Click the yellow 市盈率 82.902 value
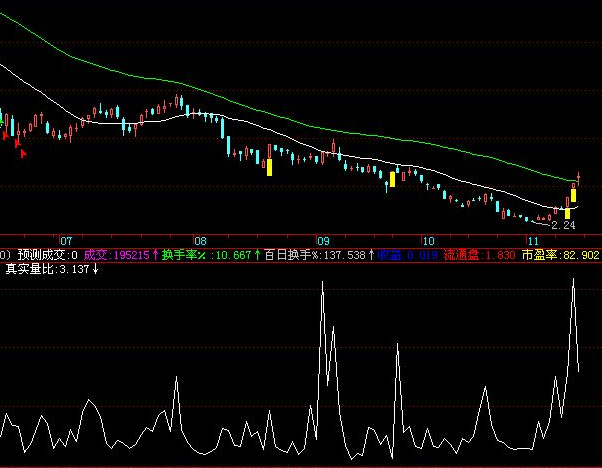The height and width of the screenshot is (468, 602). click(561, 255)
